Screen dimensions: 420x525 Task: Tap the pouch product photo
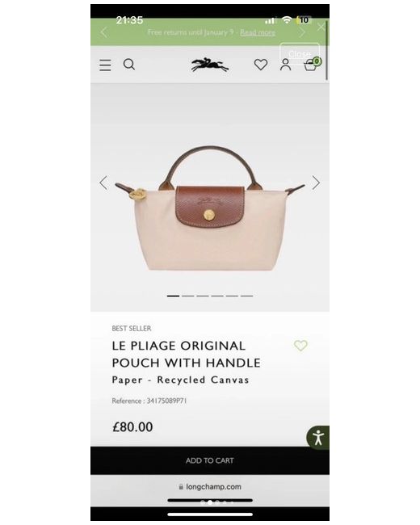[210, 208]
